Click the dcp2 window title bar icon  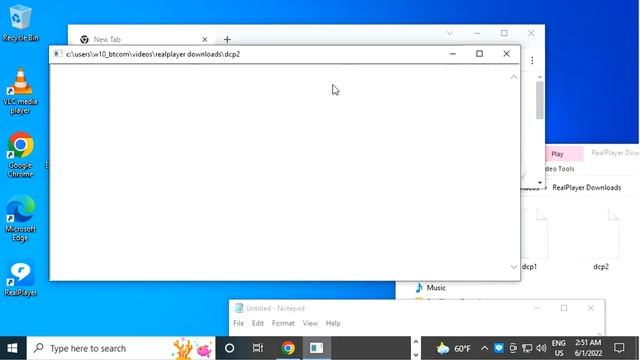(58, 54)
